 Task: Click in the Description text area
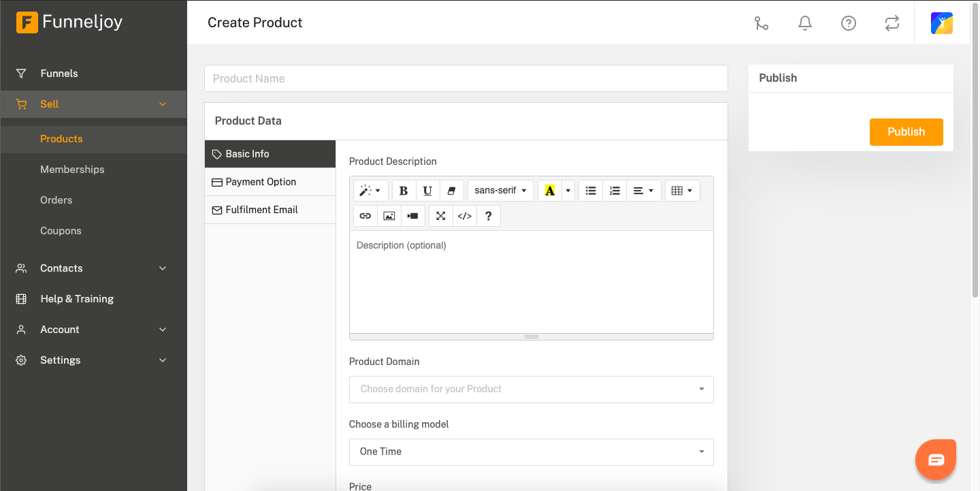click(x=532, y=282)
